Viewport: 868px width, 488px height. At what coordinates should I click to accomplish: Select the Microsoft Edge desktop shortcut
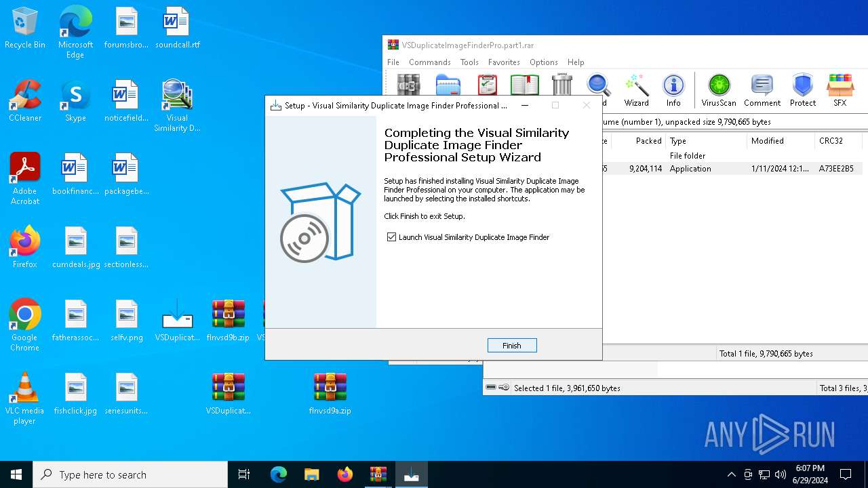(75, 33)
